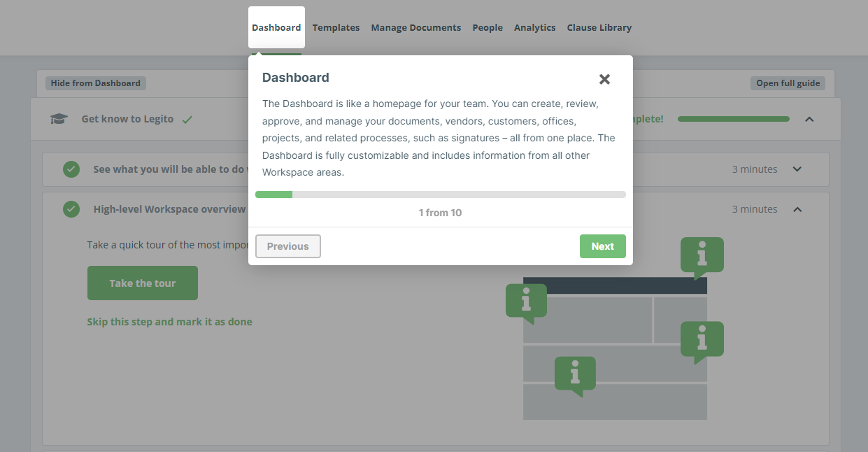Click Hide from Dashboard
The image size is (868, 452).
pos(96,83)
